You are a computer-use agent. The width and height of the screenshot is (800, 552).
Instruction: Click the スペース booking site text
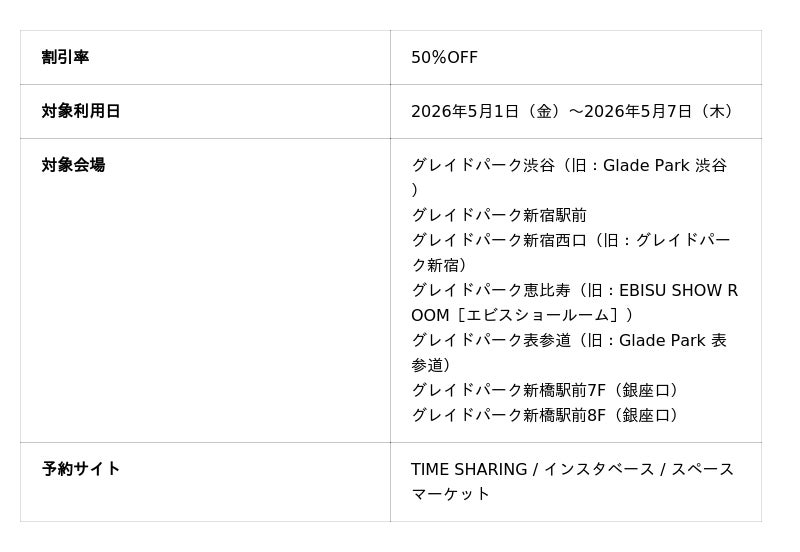(702, 470)
